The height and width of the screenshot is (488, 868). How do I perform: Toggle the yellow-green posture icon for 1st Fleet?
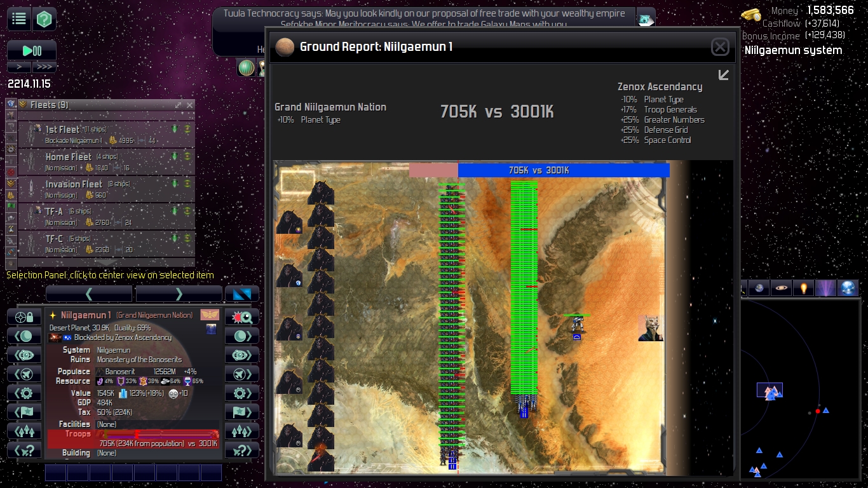click(x=187, y=129)
